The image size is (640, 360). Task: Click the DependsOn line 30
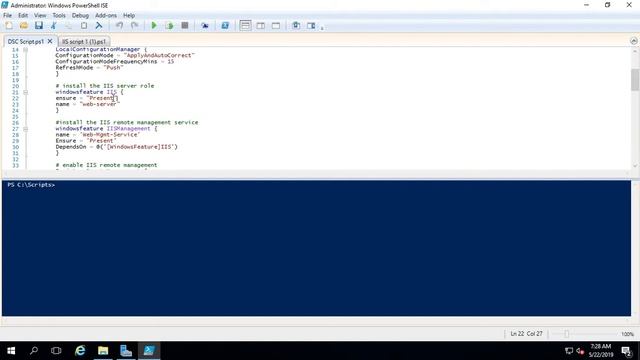[117, 147]
